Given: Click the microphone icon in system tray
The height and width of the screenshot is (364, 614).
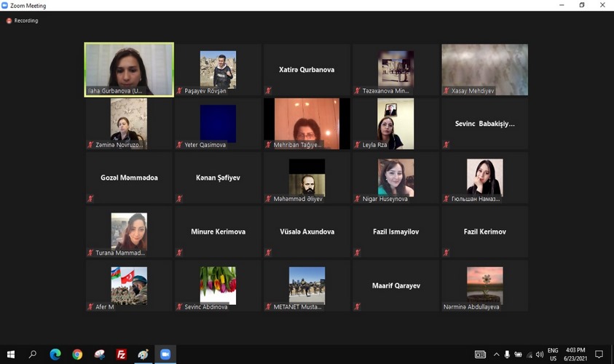Looking at the screenshot, I should point(508,355).
